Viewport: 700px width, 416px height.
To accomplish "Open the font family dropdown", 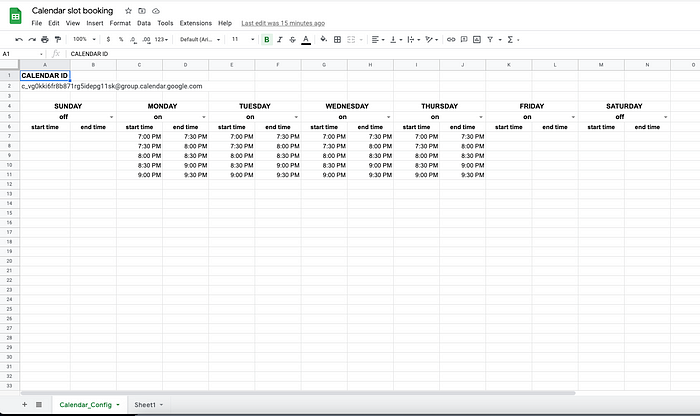I will (200, 40).
